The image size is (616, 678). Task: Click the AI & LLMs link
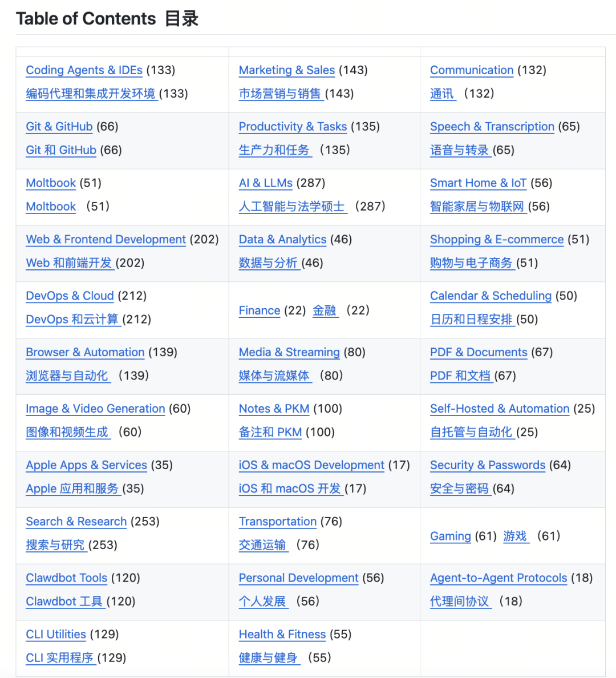point(265,183)
